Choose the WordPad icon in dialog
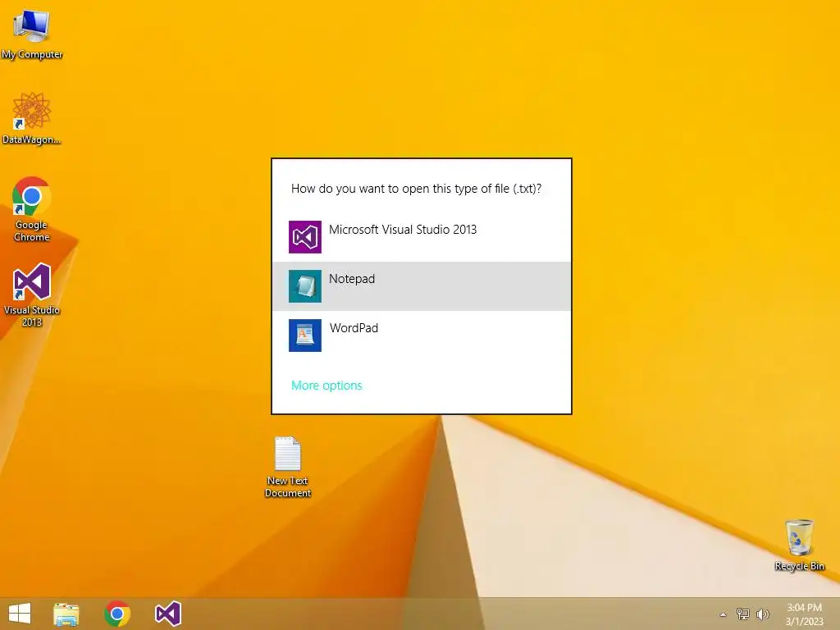Viewport: 840px width, 630px height. pyautogui.click(x=305, y=336)
